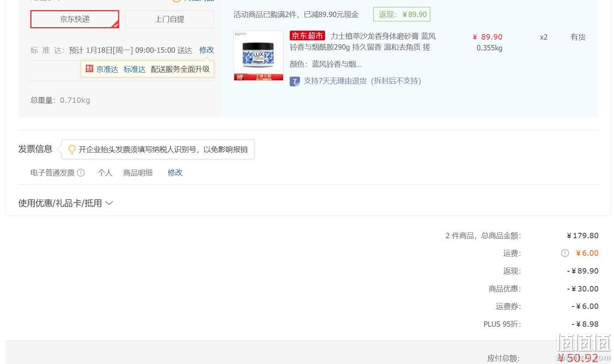The width and height of the screenshot is (614, 364).
Task: Click the 发票信息 section heading
Action: pos(35,149)
